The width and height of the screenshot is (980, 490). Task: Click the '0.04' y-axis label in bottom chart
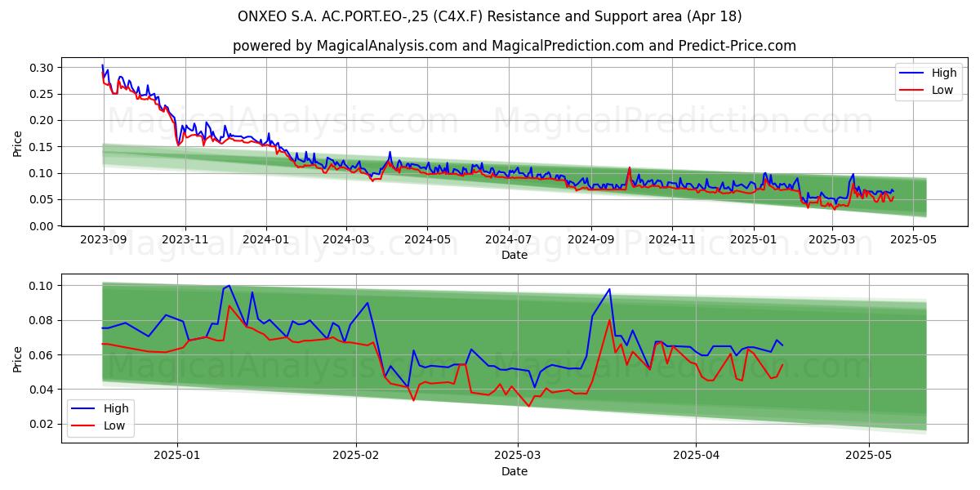[x=41, y=390]
